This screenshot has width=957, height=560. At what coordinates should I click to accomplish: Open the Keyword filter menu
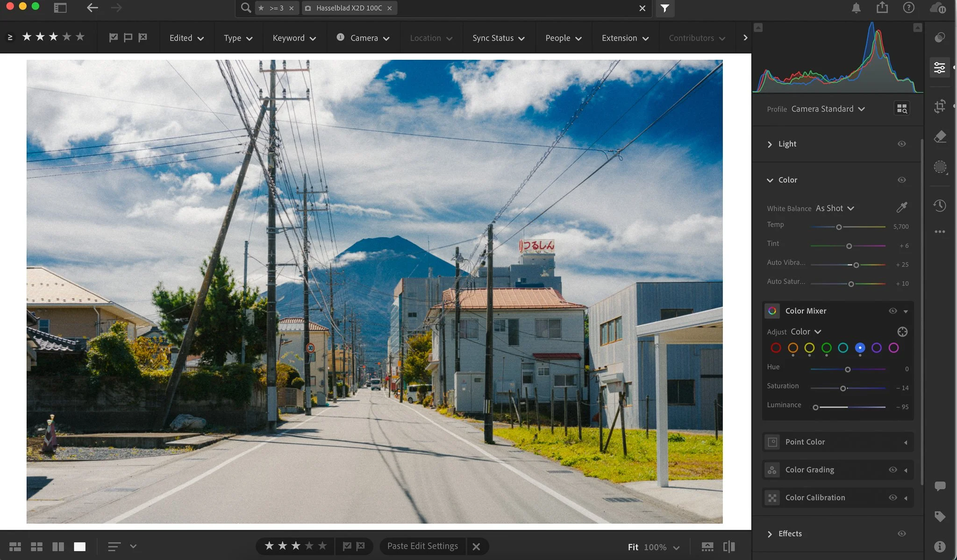tap(294, 38)
